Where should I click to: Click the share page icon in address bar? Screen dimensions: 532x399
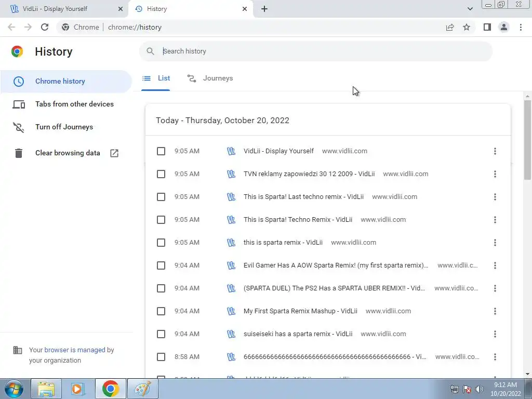(x=450, y=27)
